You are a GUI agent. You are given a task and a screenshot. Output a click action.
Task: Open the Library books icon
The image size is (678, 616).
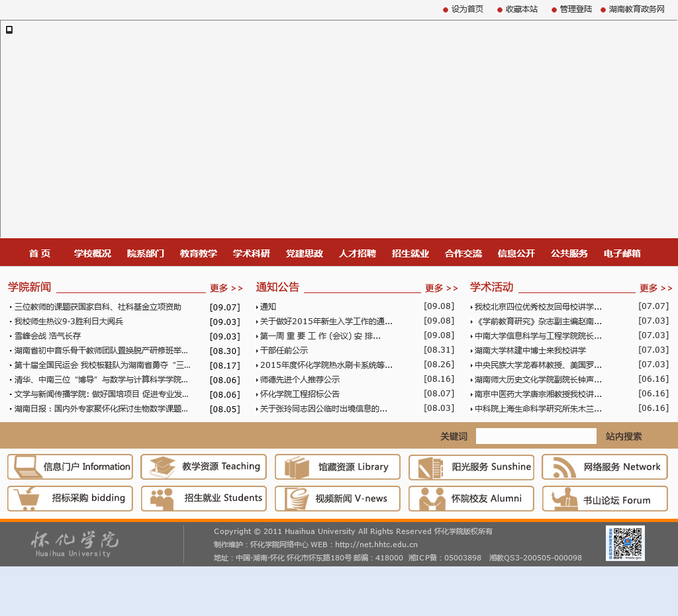297,467
